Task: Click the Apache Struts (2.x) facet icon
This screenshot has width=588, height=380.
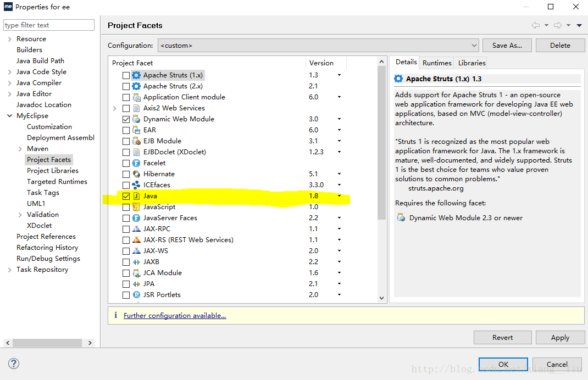Action: 136,86
